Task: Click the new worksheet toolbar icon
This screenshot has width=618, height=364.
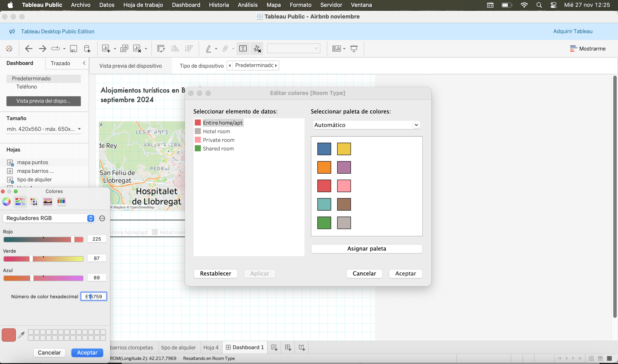Action: pos(106,49)
